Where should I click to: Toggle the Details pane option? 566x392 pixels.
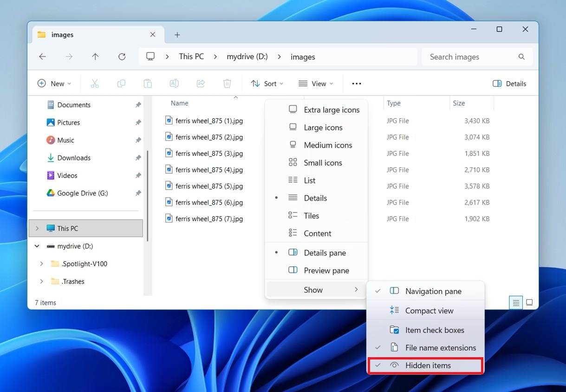pos(316,253)
